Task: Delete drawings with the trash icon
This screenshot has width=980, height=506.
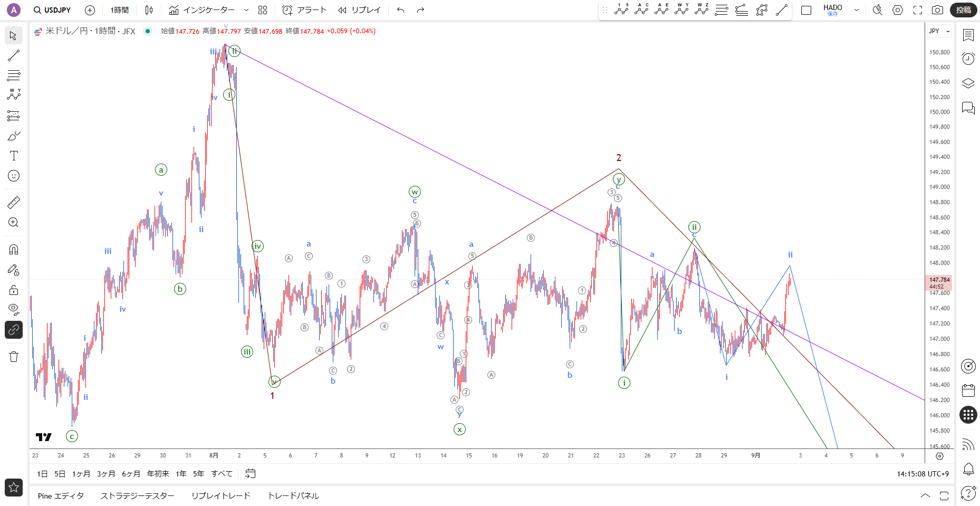Action: pyautogui.click(x=14, y=357)
